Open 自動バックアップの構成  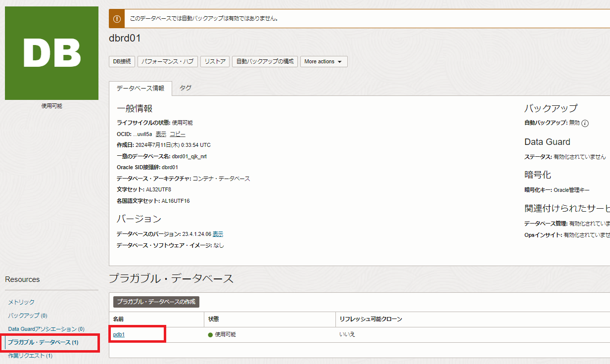click(x=265, y=62)
